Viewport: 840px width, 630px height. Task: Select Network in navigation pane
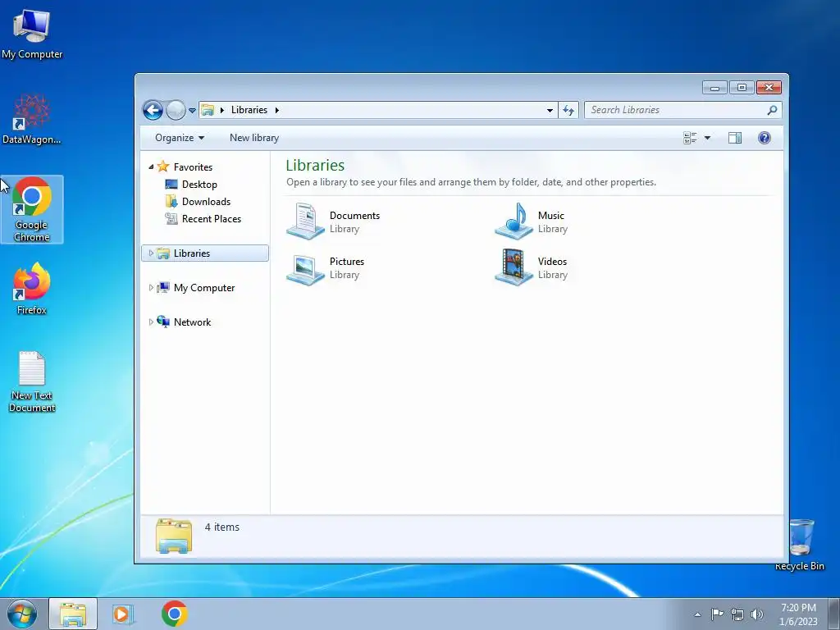tap(192, 322)
